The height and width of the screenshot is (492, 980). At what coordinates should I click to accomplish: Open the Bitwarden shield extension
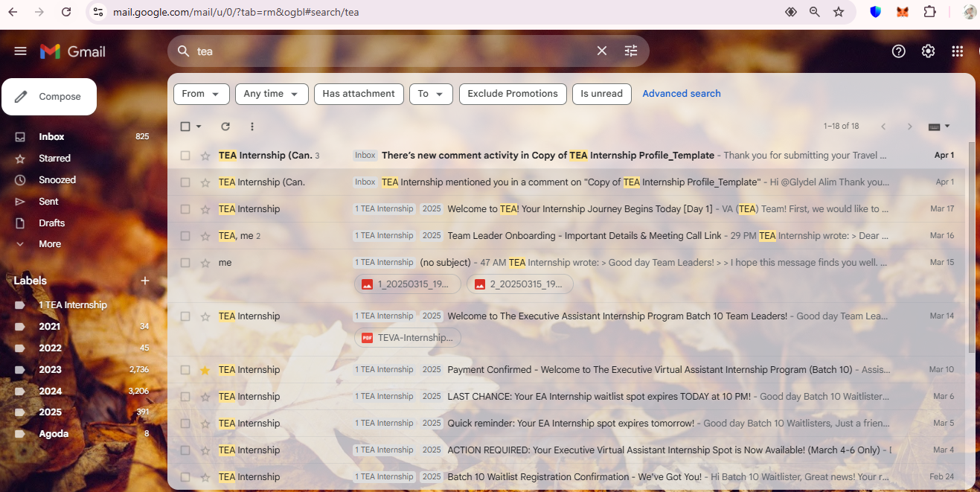876,12
